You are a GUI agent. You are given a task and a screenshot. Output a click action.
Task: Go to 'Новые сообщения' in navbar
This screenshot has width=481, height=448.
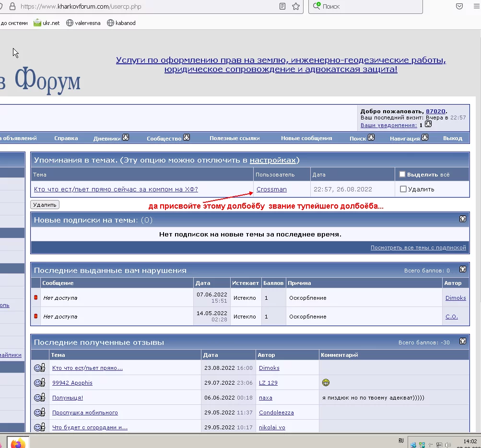click(306, 138)
